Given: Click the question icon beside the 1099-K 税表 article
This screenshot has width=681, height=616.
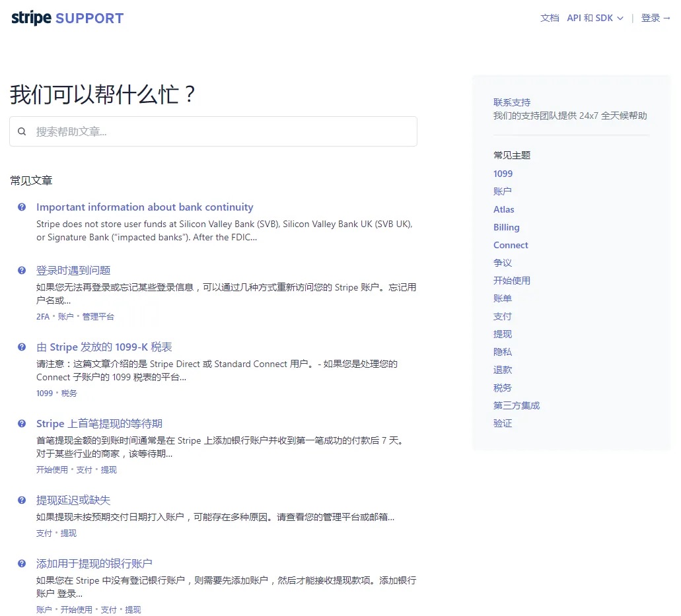Looking at the screenshot, I should pyautogui.click(x=21, y=347).
